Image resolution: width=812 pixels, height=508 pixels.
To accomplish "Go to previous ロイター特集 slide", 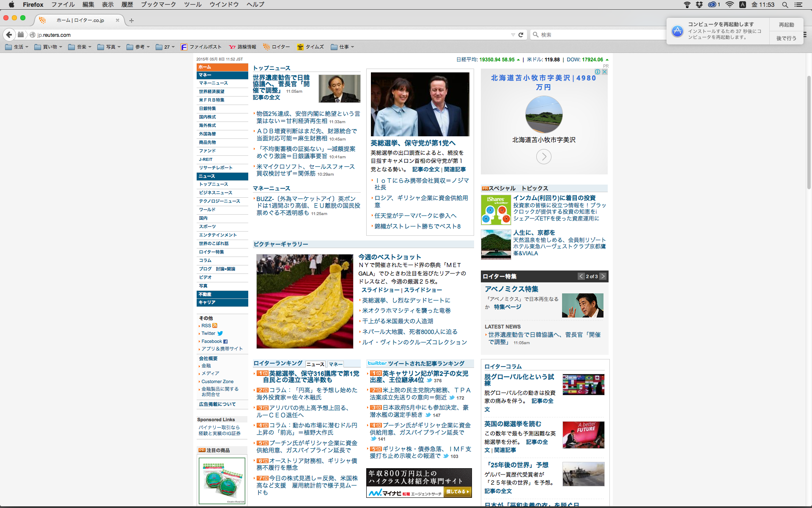I will 581,276.
